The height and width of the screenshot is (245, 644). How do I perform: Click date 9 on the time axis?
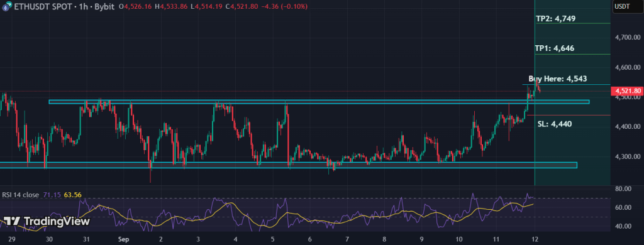click(422, 239)
